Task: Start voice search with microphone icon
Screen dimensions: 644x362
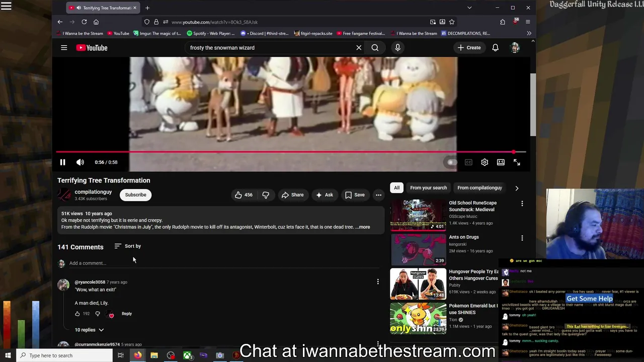Action: click(397, 48)
